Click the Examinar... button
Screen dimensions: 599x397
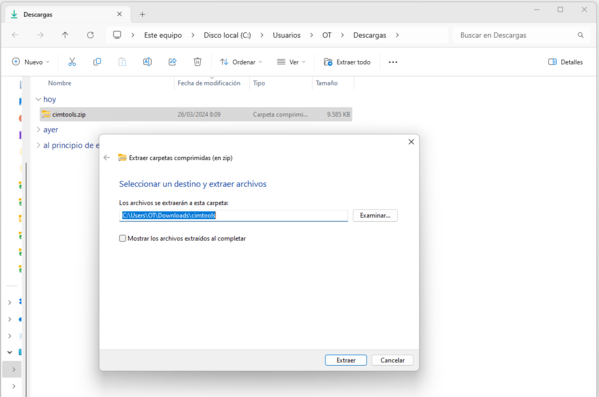click(x=375, y=216)
